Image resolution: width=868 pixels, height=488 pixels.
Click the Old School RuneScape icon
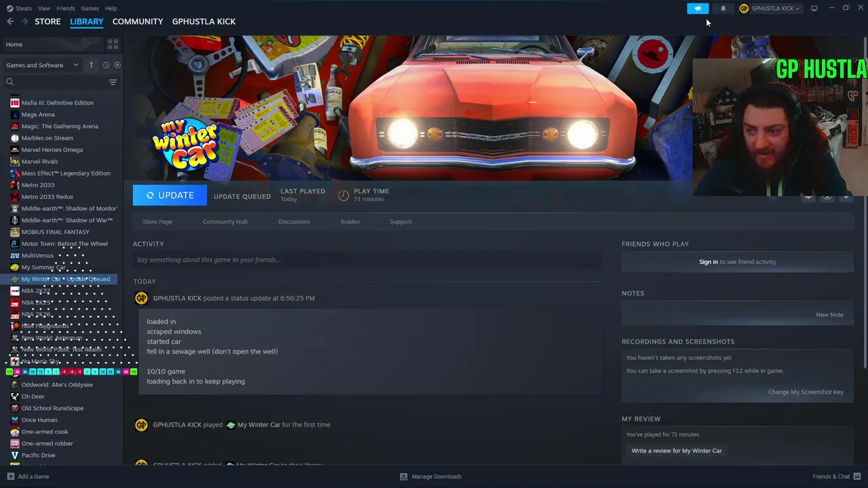[x=15, y=408]
